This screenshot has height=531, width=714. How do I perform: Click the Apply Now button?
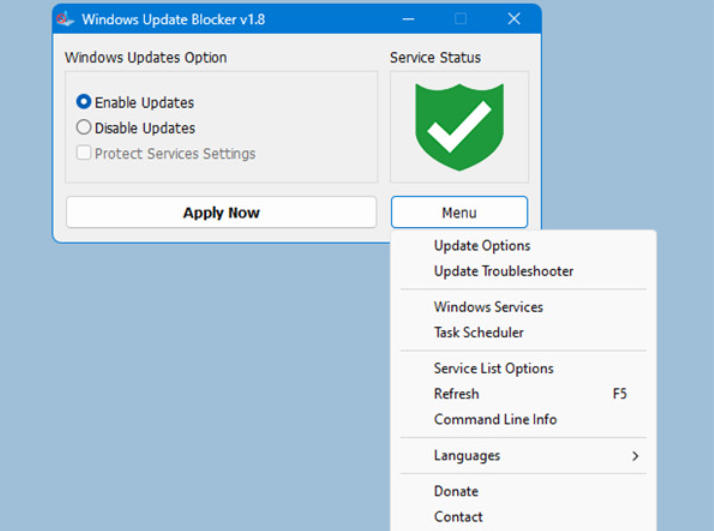pyautogui.click(x=221, y=212)
